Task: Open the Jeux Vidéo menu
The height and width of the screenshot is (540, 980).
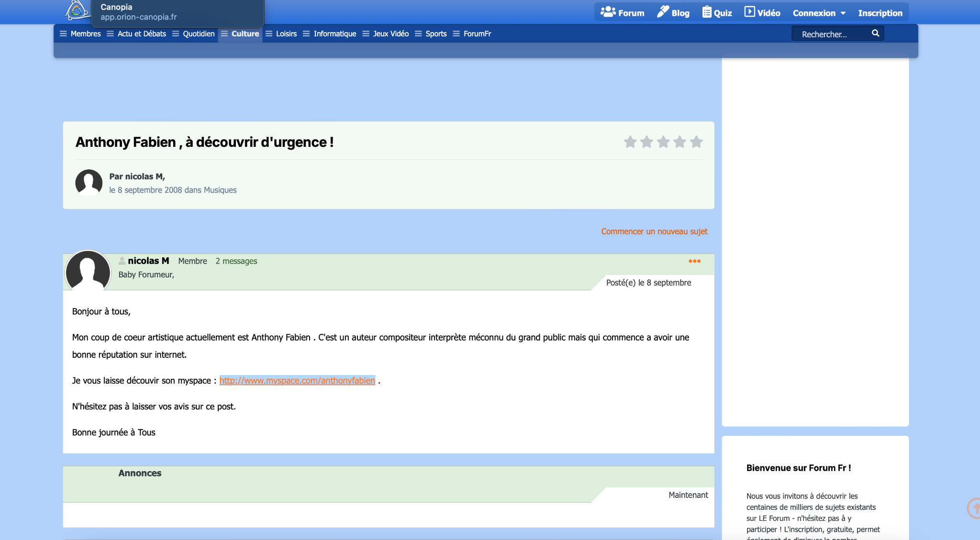Action: pos(386,33)
